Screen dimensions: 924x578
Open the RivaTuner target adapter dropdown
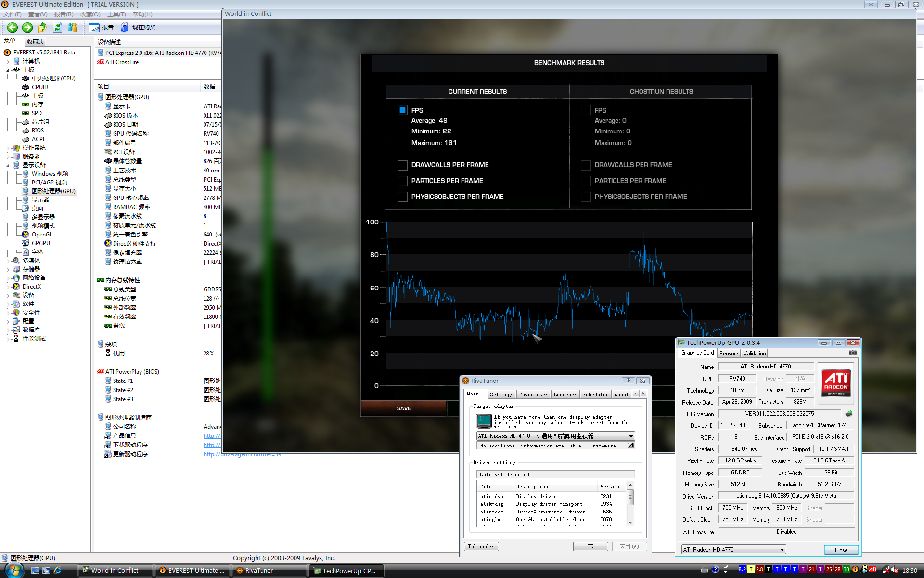[556, 436]
